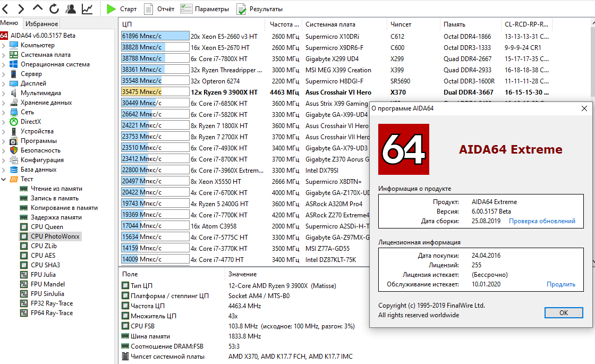The height and width of the screenshot is (364, 595).
Task: Open the graph chart toolbar icon
Action: [87, 9]
